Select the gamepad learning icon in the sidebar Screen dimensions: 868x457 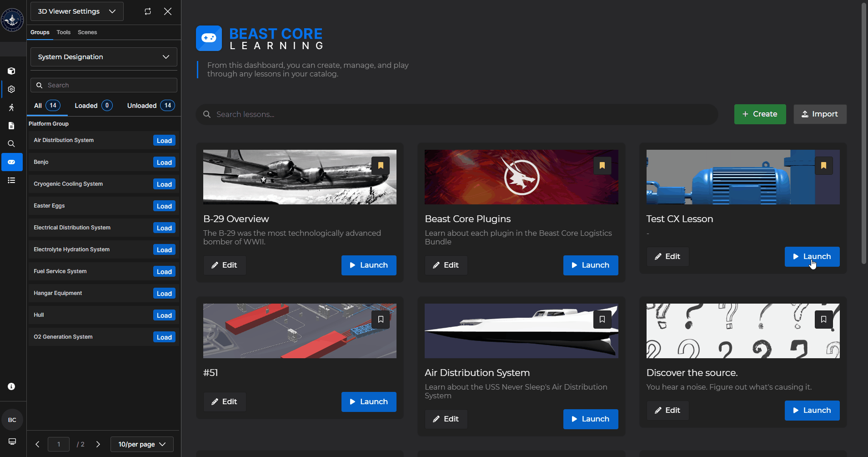[12, 162]
